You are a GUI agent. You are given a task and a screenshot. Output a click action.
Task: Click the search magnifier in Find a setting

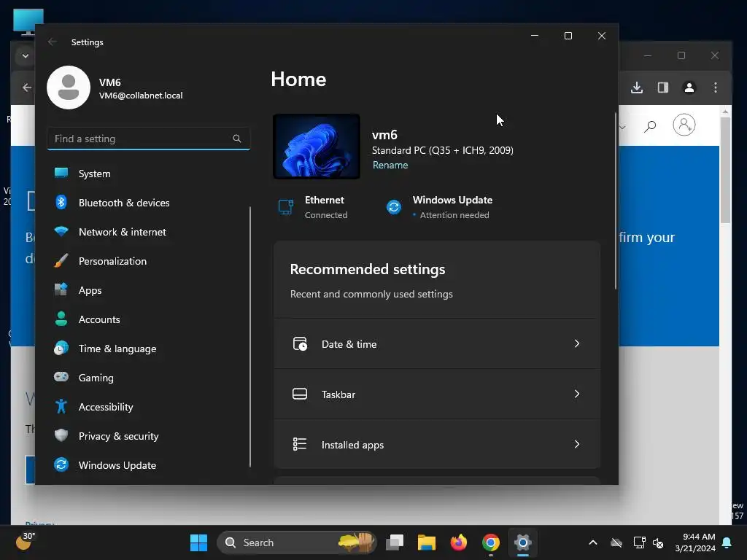pyautogui.click(x=237, y=139)
